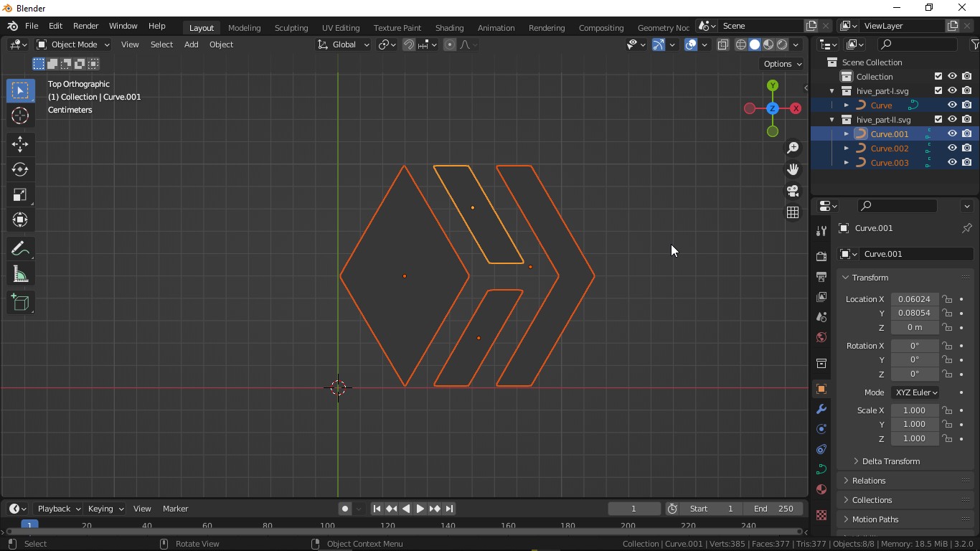Open the Output properties tab
Screen dimensions: 980x551
coord(821,276)
